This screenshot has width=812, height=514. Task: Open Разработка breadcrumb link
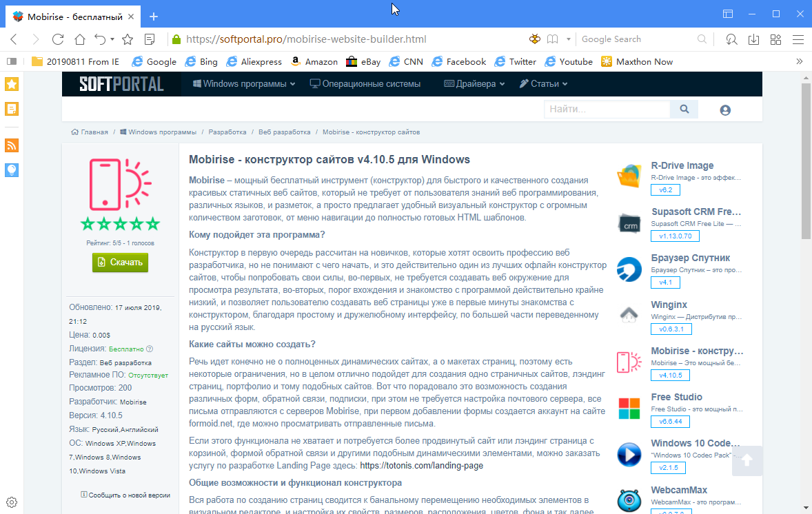click(227, 132)
